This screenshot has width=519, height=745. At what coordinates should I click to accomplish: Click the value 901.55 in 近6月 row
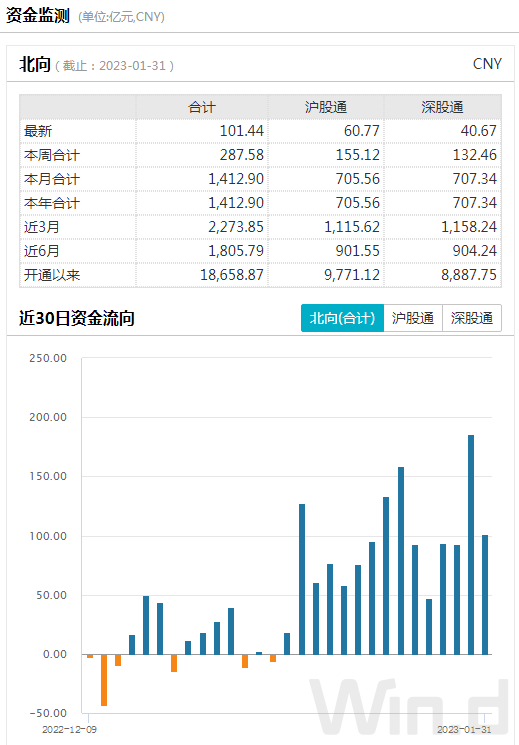[x=358, y=251]
